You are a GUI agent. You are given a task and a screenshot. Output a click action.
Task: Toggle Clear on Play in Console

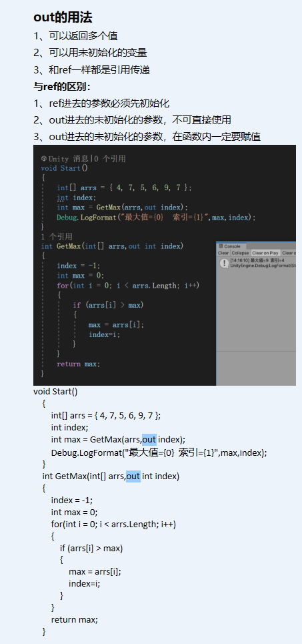265,253
